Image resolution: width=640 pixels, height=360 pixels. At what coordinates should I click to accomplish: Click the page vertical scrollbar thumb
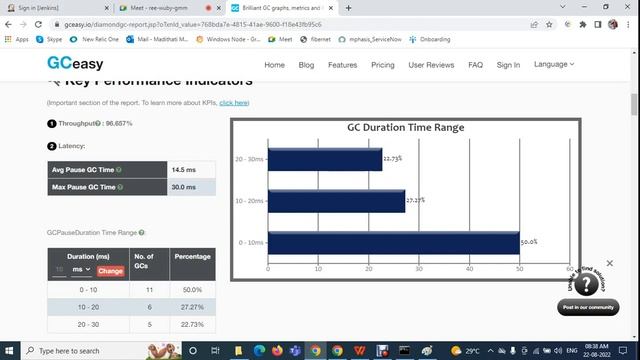634,104
